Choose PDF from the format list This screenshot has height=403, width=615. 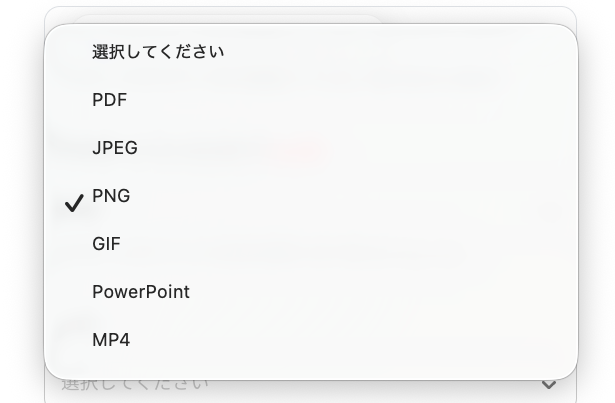coord(311,100)
